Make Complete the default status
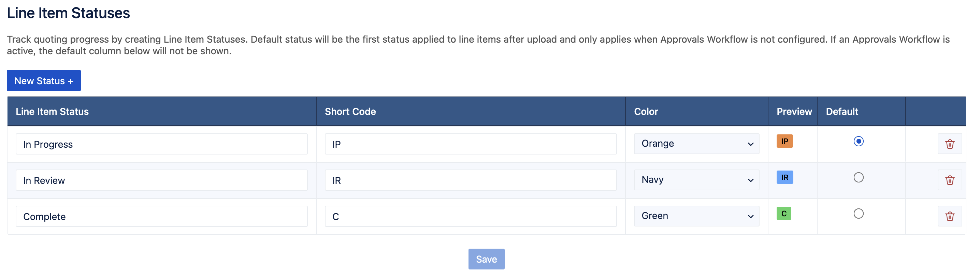The width and height of the screenshot is (980, 279). pos(858,213)
